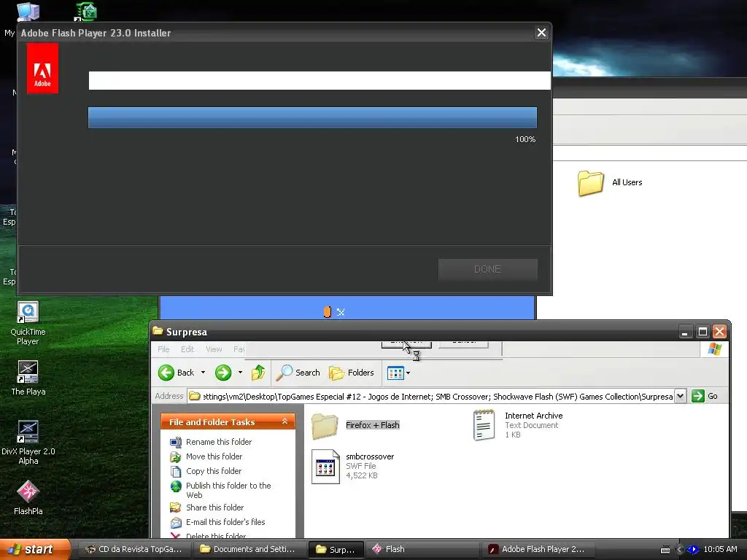Click the DONE button in Flash installer

[x=487, y=270]
